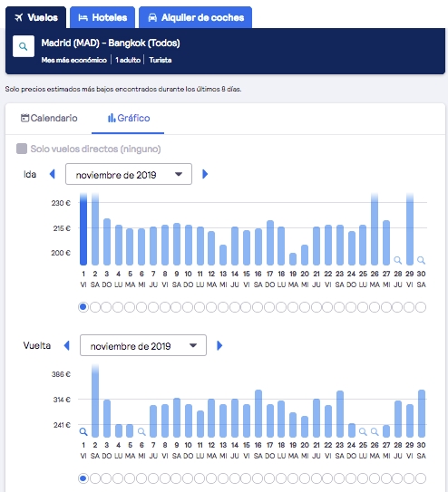Click the search magnifier button beside Madrid route
This screenshot has height=492, width=448.
[x=24, y=46]
